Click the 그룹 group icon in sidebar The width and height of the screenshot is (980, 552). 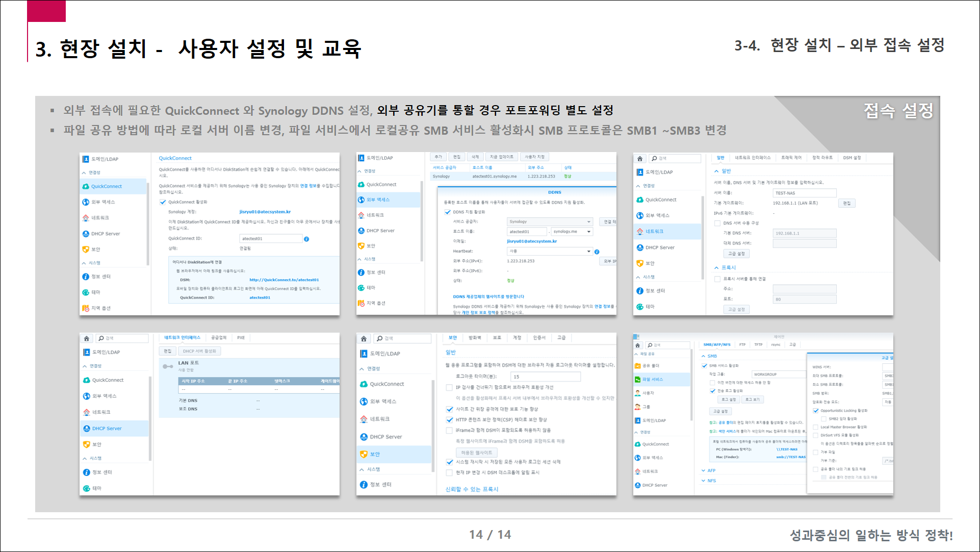[637, 407]
